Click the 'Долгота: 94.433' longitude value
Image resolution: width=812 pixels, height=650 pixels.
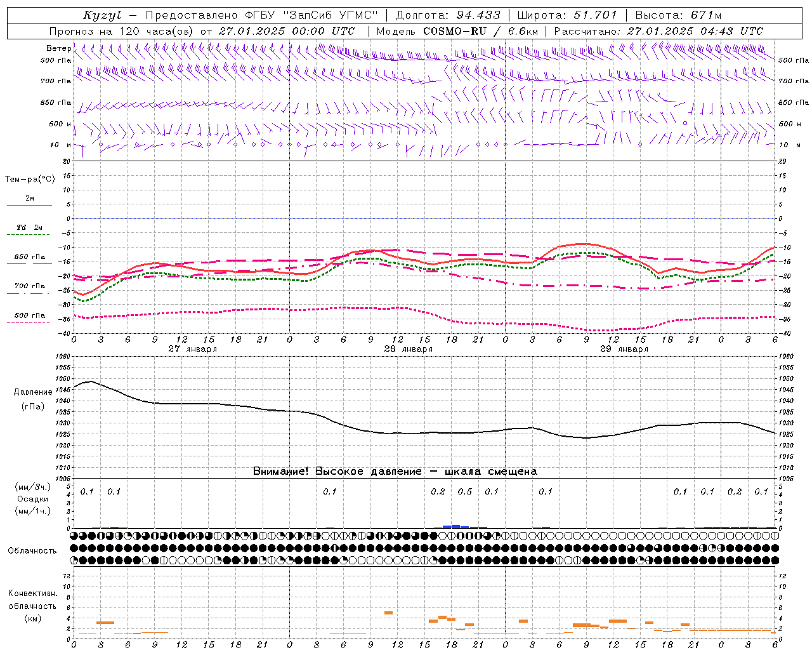coord(448,15)
